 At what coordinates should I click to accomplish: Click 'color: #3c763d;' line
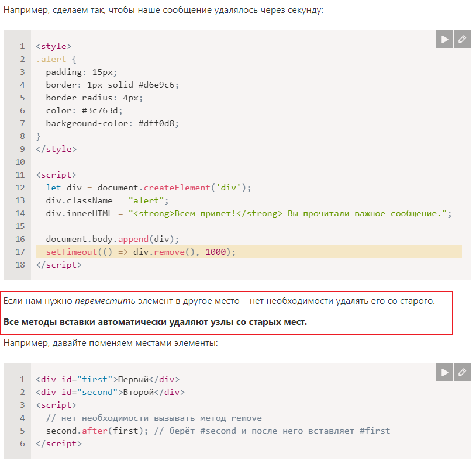coord(84,110)
